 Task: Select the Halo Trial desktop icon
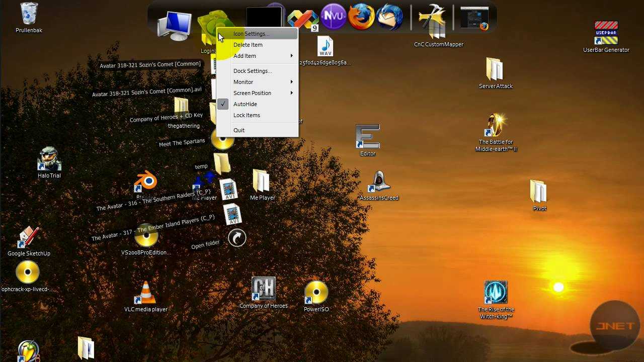pyautogui.click(x=49, y=160)
